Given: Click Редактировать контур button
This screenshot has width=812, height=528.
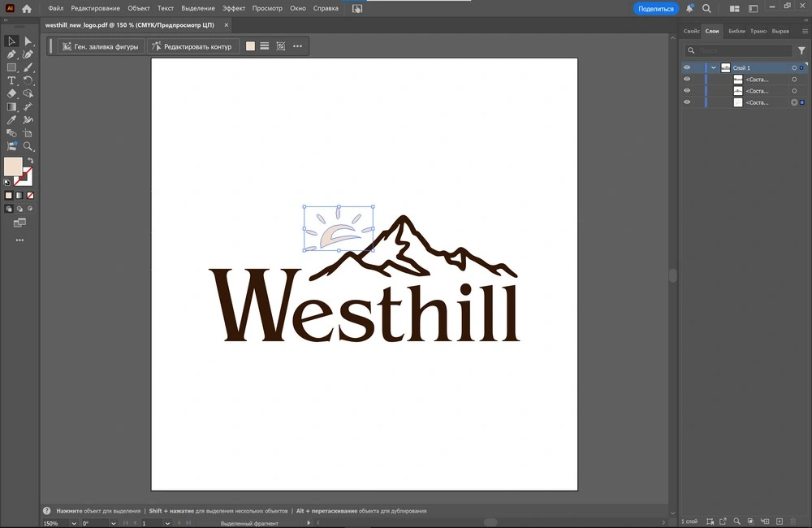Looking at the screenshot, I should point(192,46).
